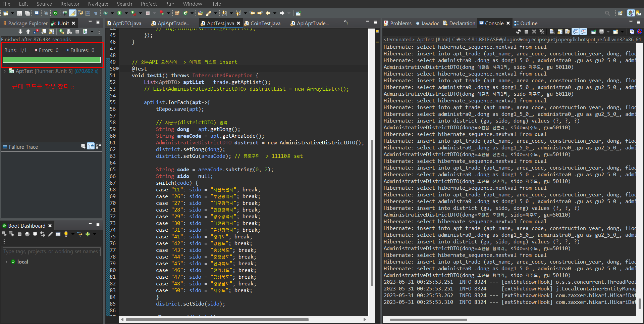Viewport: 644px width, 324px height.
Task: Click the Debug bug icon in the toolbar
Action: pos(105,13)
